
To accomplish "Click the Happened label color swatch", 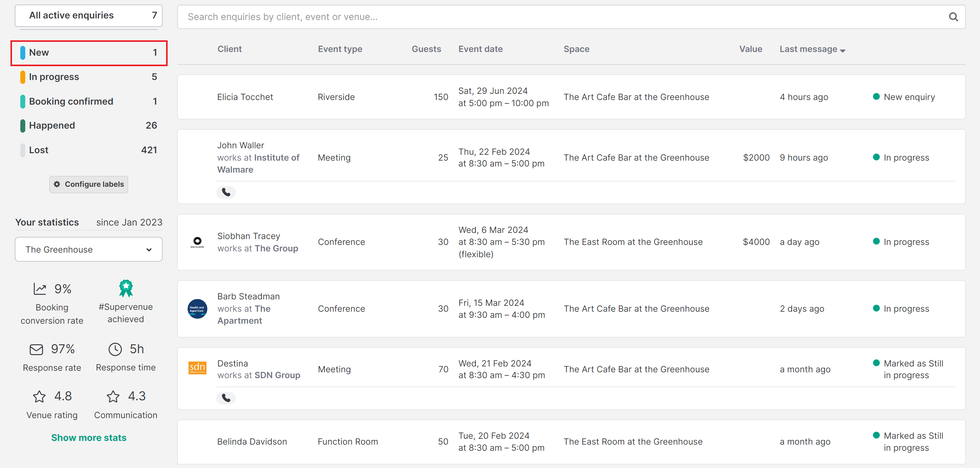I will (22, 126).
